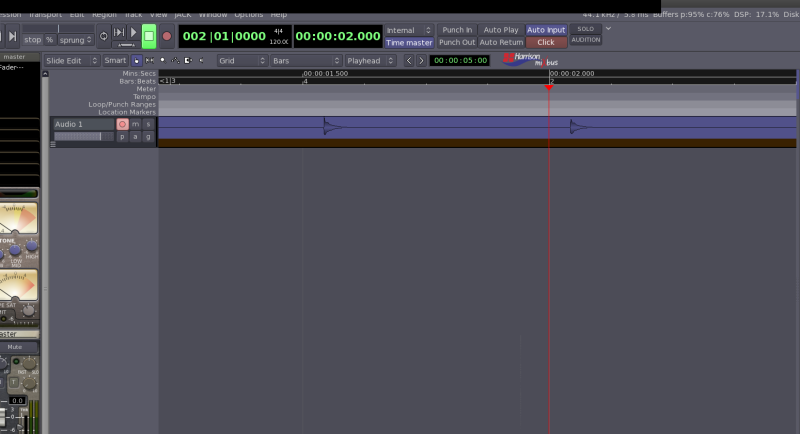Toggle loop playback button
The height and width of the screenshot is (434, 800).
point(104,36)
